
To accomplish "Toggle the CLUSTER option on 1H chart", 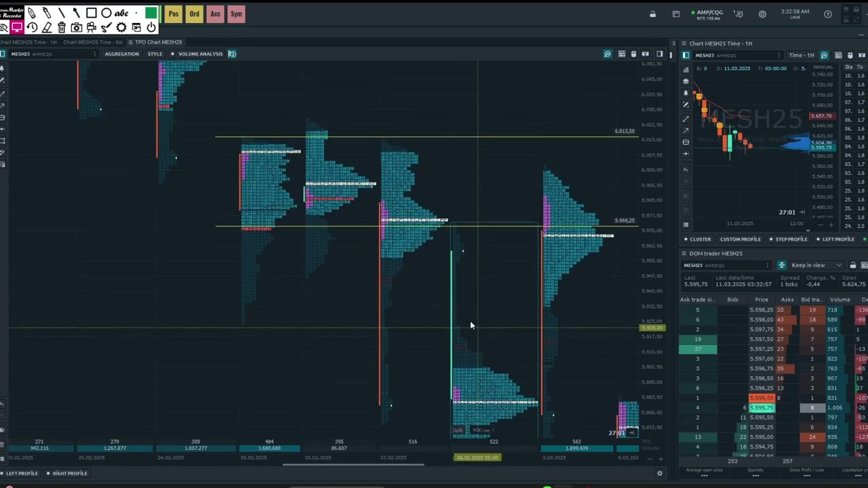I will (x=698, y=239).
